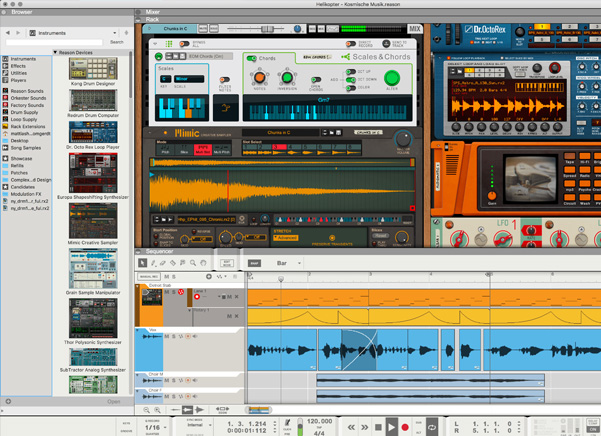Click the Stop button in transport
The width and height of the screenshot is (601, 436).
[378, 427]
